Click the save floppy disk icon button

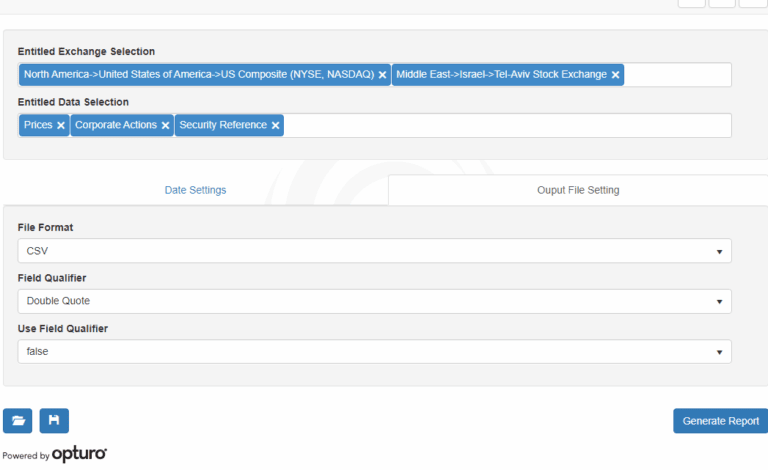54,421
